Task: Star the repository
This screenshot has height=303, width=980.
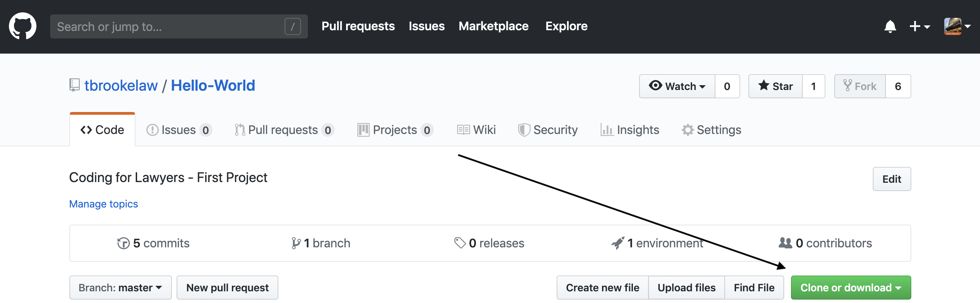Action: (775, 86)
